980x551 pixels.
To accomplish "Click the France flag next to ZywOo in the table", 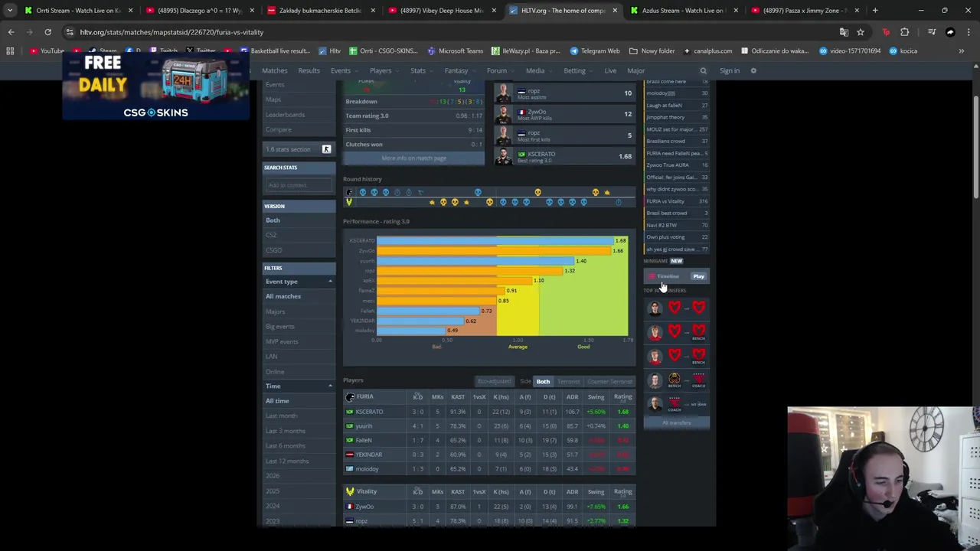I will coord(350,507).
